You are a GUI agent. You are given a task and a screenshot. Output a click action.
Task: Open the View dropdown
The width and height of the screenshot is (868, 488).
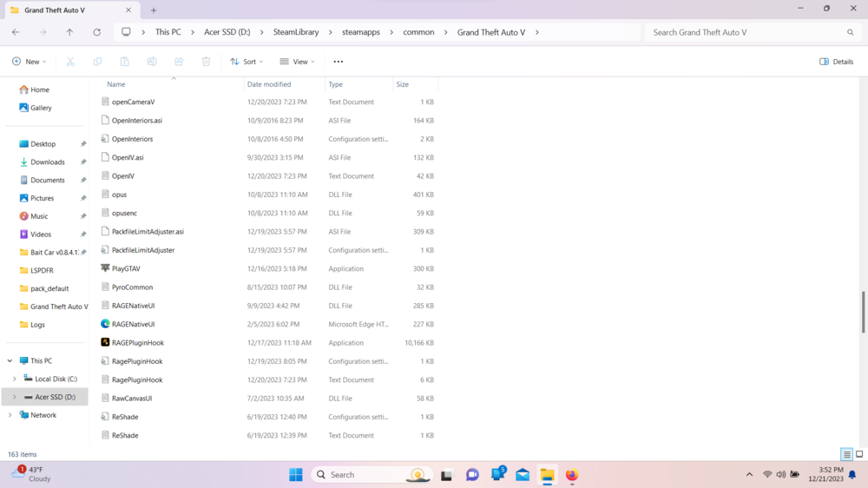[x=297, y=62]
